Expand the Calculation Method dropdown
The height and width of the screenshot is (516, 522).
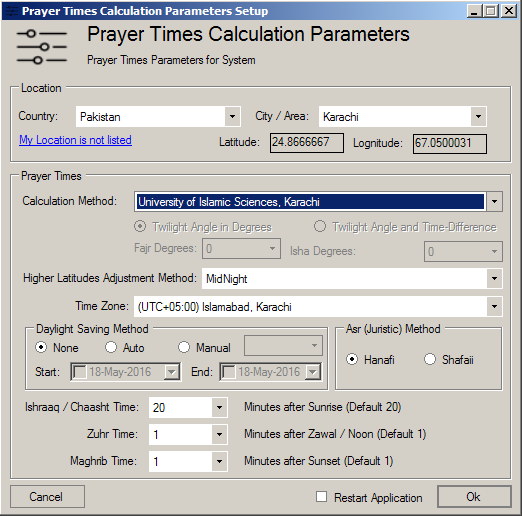494,202
